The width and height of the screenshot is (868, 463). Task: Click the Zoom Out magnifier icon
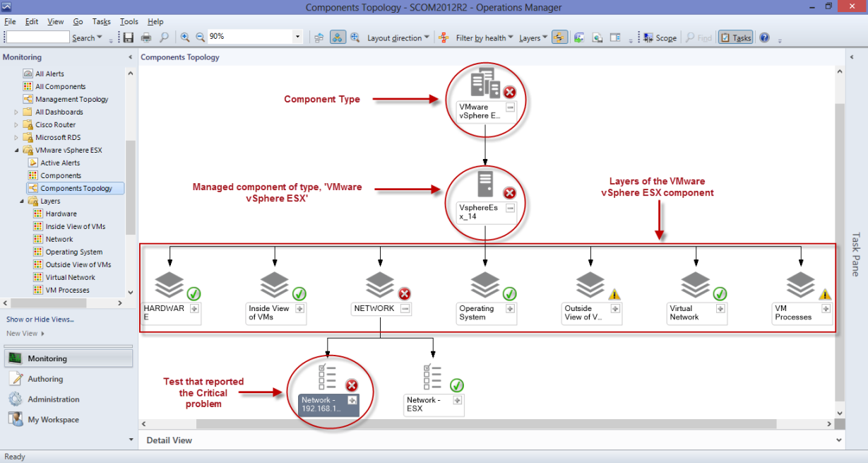point(200,37)
